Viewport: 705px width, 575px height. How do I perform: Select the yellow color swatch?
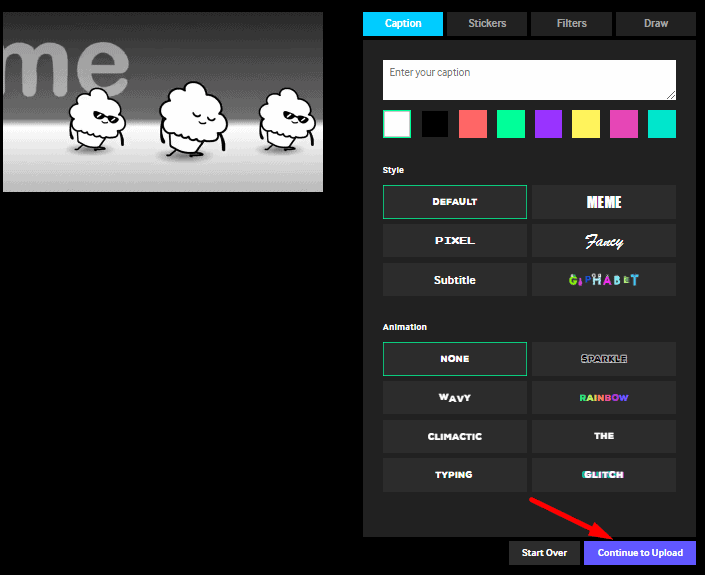coord(586,124)
